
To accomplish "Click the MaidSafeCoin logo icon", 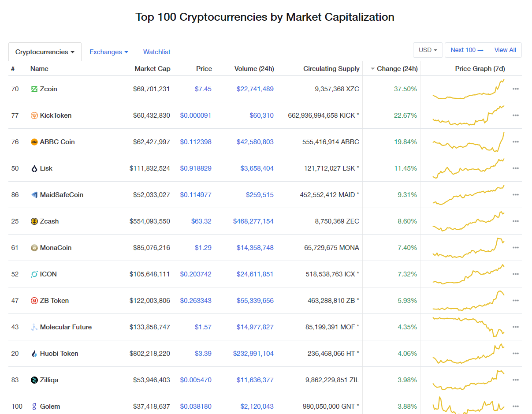I will 34,195.
